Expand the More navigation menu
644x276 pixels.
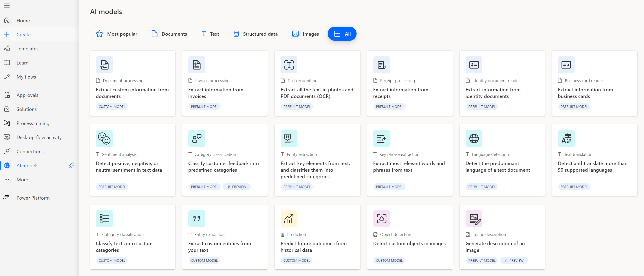click(x=22, y=179)
